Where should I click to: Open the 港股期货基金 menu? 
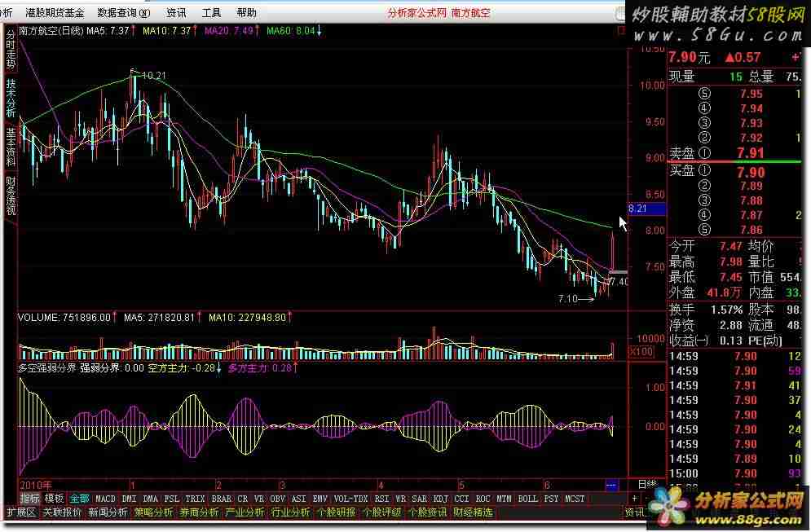(x=55, y=12)
